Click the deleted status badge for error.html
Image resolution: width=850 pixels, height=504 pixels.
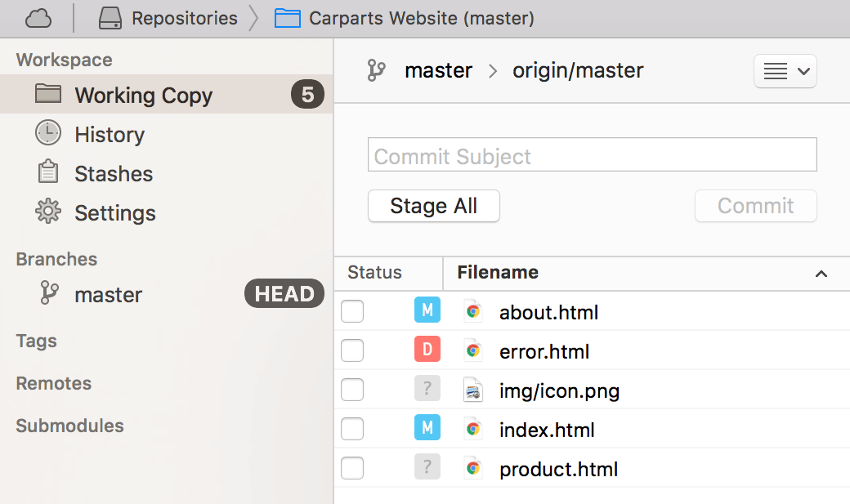pyautogui.click(x=427, y=350)
